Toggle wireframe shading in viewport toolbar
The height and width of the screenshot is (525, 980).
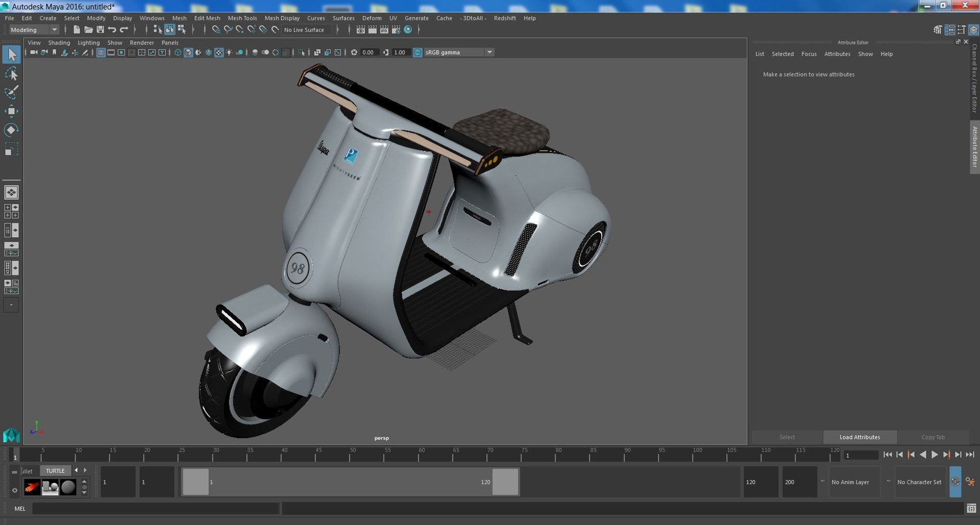point(178,52)
